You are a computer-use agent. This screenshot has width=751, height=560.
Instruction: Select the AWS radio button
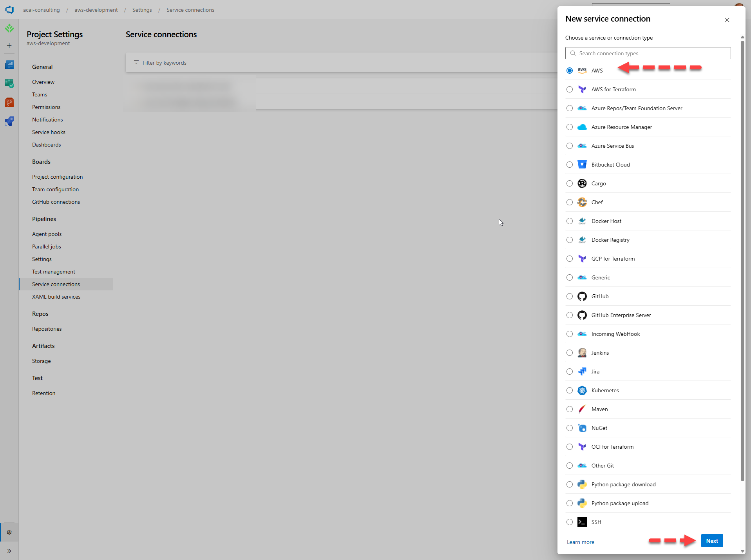[x=570, y=71]
